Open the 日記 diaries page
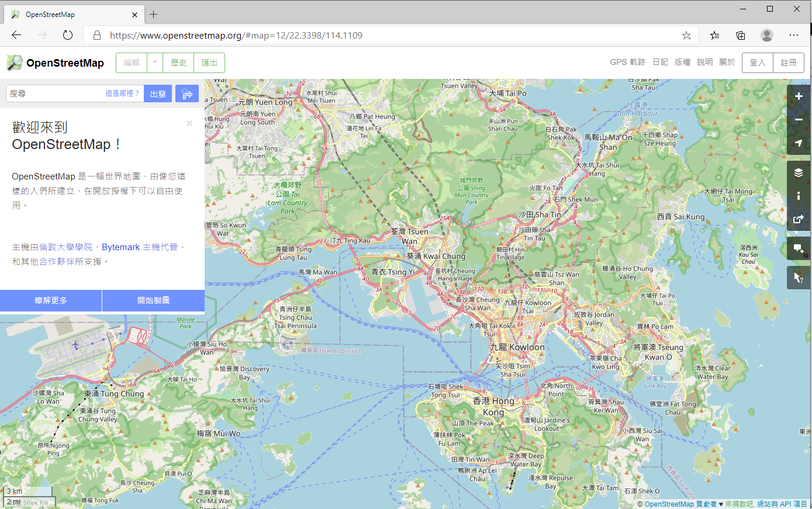 660,62
